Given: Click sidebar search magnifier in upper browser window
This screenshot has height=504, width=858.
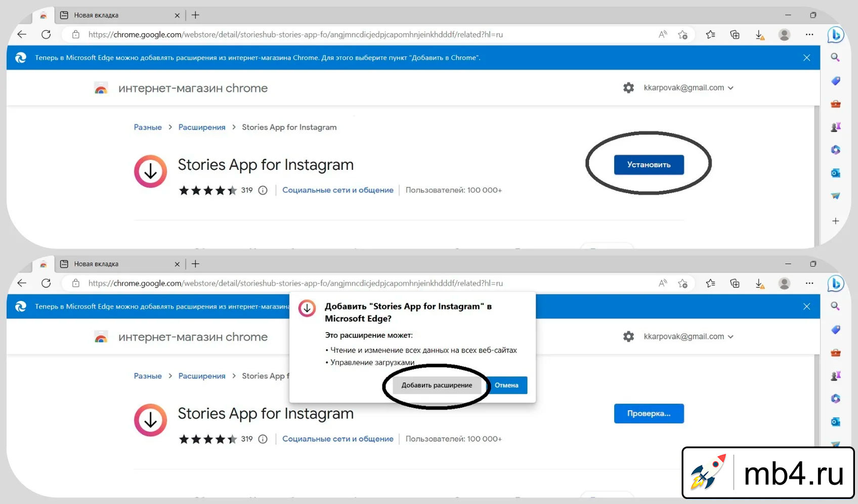Looking at the screenshot, I should pos(835,58).
